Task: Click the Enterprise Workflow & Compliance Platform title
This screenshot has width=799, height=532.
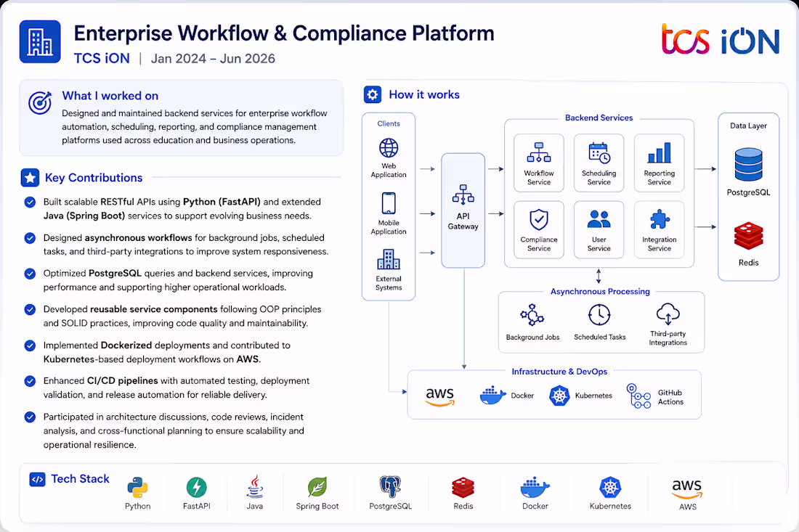Action: (284, 33)
